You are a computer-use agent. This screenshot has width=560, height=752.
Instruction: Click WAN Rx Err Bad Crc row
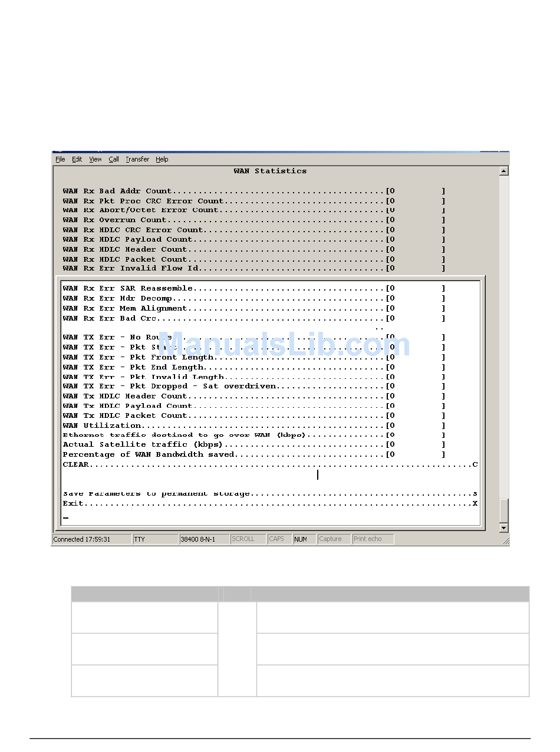(x=254, y=318)
